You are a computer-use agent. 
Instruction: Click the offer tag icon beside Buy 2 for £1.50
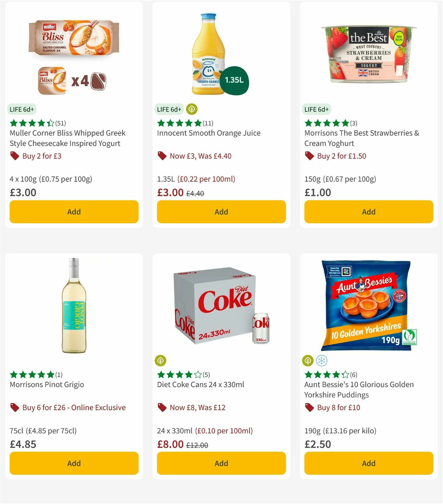click(x=309, y=156)
